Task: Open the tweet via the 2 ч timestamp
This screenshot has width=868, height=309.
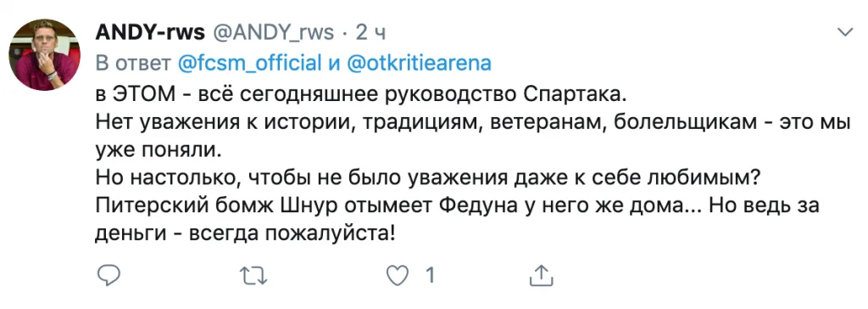Action: coord(370,33)
